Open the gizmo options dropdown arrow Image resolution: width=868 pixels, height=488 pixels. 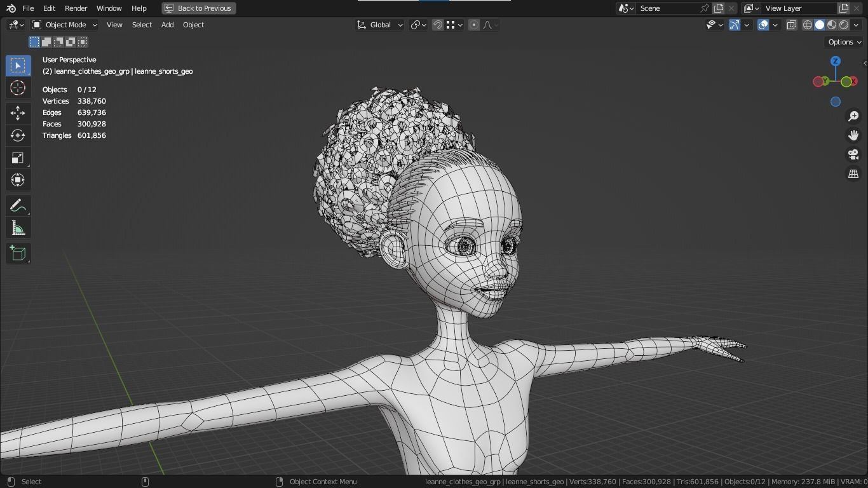[747, 25]
